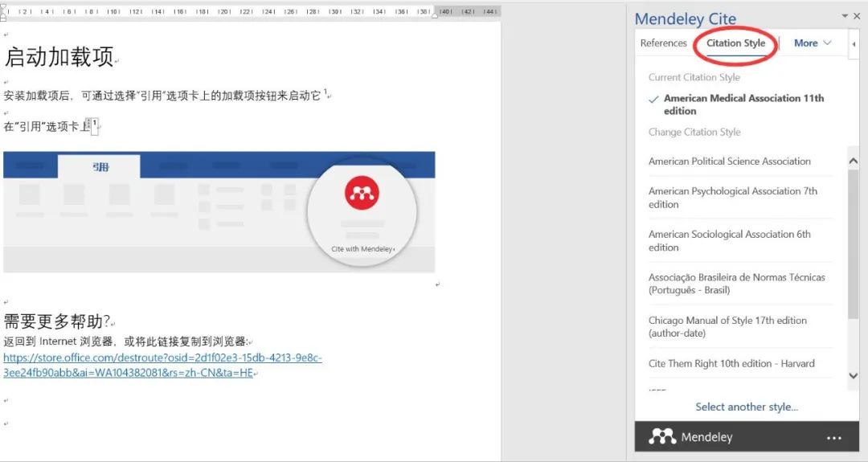The image size is (868, 462).
Task: Click the 返回到 Internet 浏览器 line
Action: coord(125,341)
